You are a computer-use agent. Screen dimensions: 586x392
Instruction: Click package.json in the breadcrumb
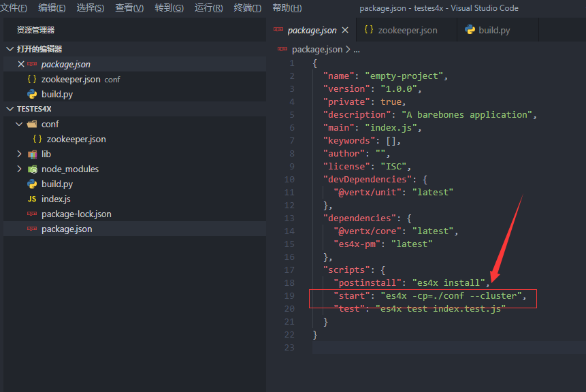click(317, 49)
